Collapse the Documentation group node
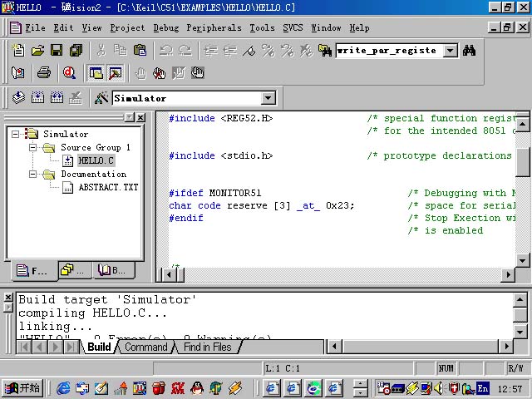The image size is (532, 399). (x=32, y=174)
